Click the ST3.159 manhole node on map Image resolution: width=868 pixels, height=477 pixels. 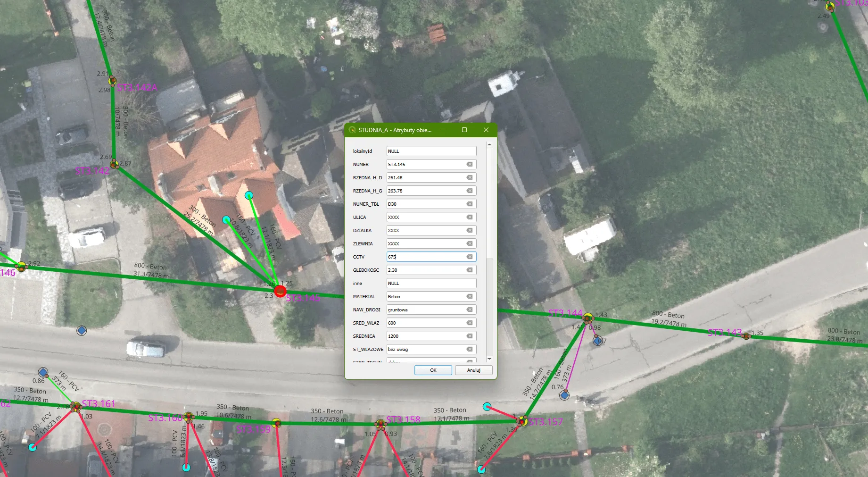[276, 423]
